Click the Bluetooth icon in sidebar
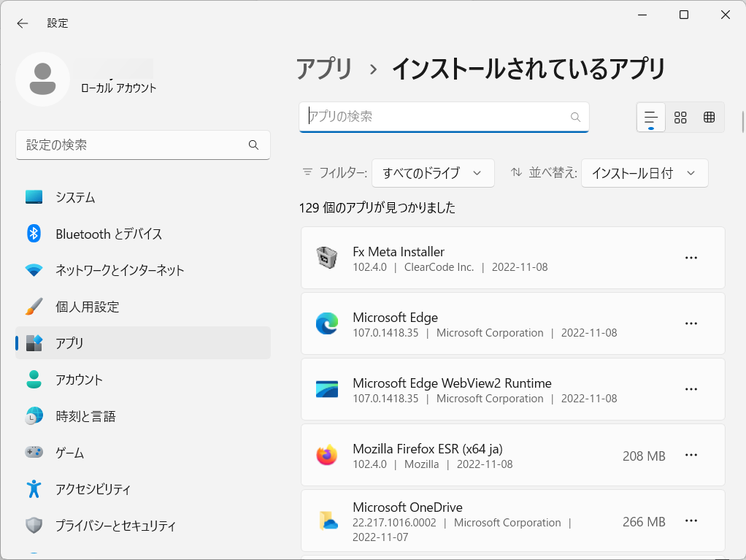Screen dimensions: 746x560 click(x=34, y=234)
